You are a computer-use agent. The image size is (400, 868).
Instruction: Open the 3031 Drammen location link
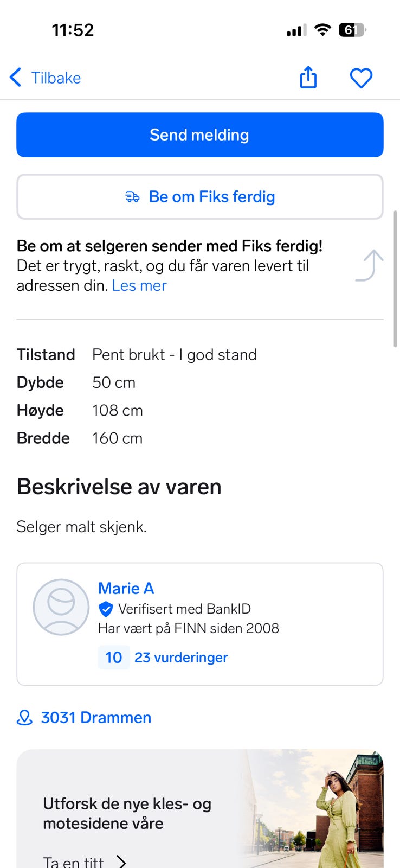96,718
